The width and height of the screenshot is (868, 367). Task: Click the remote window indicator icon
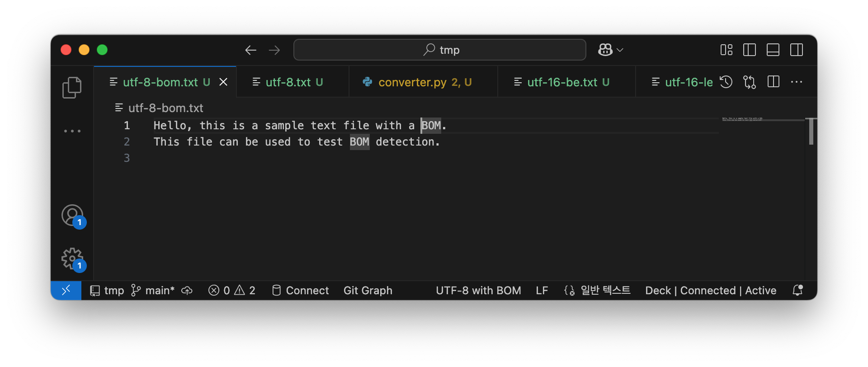coord(66,290)
